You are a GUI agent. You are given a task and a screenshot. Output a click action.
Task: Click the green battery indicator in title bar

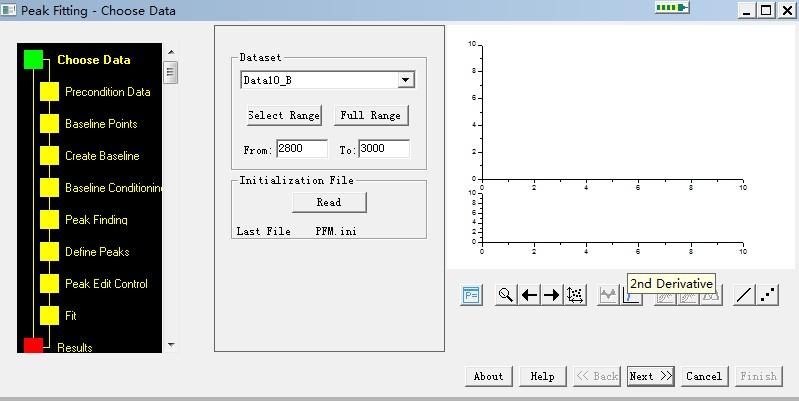pyautogui.click(x=672, y=8)
